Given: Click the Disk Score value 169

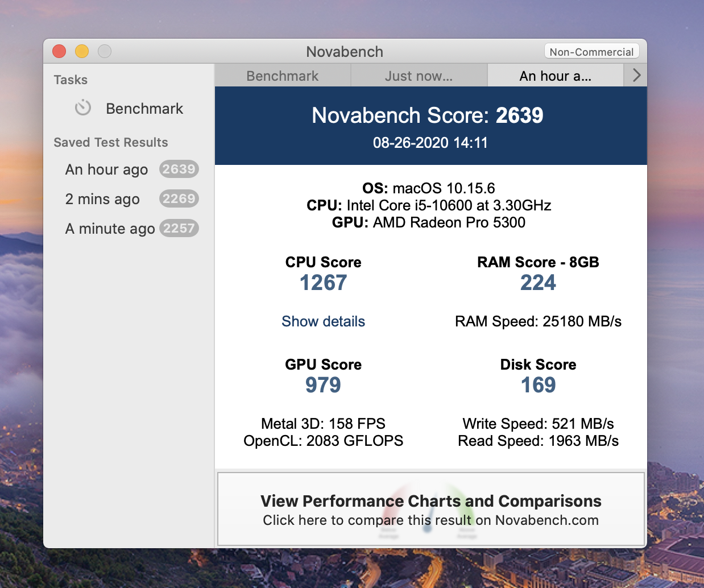Looking at the screenshot, I should pos(538,385).
